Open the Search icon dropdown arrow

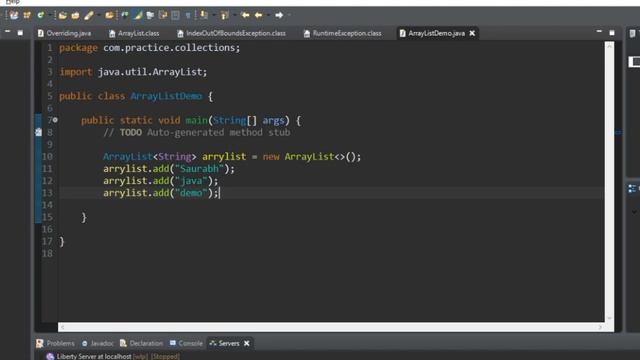tap(99, 15)
